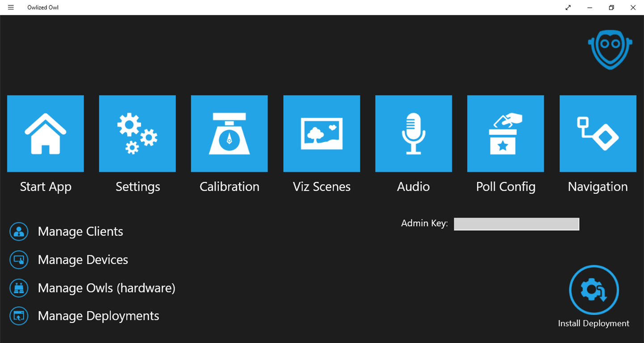Open the Settings gears tile

pos(137,133)
